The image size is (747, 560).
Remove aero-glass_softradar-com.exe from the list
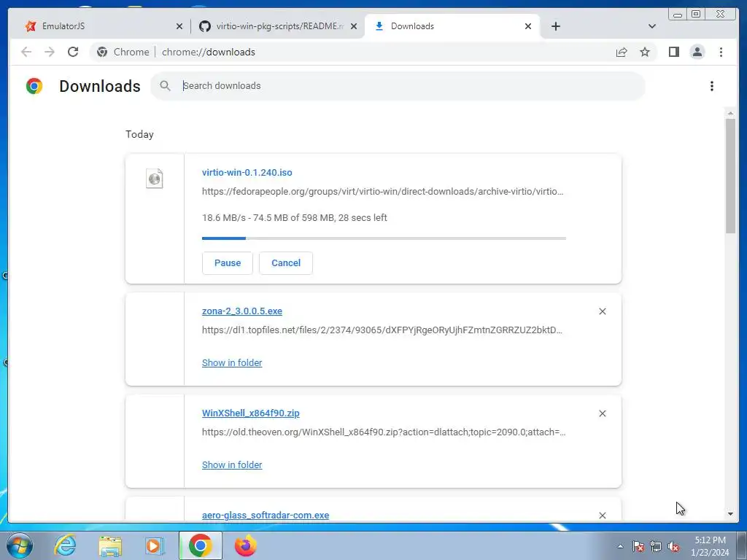point(602,516)
